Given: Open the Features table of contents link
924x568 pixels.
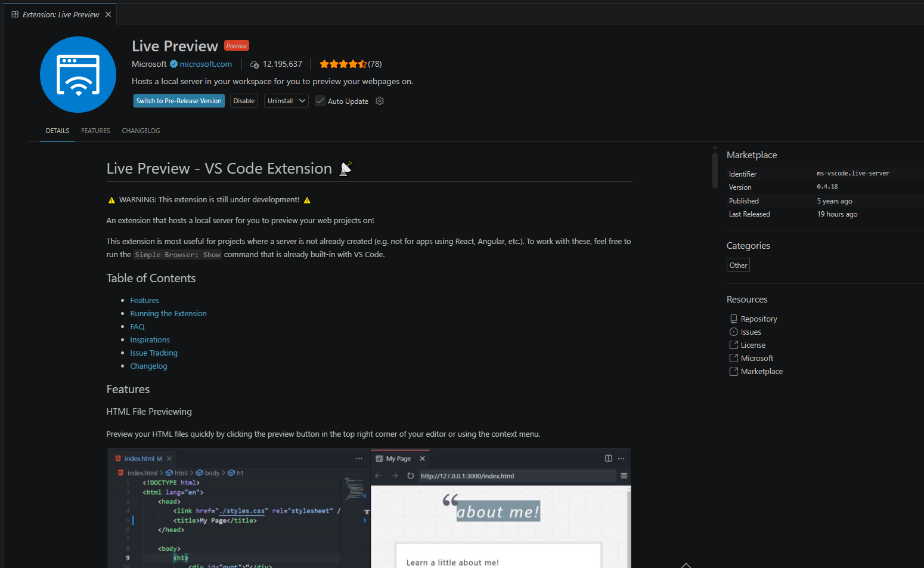Looking at the screenshot, I should (x=145, y=300).
